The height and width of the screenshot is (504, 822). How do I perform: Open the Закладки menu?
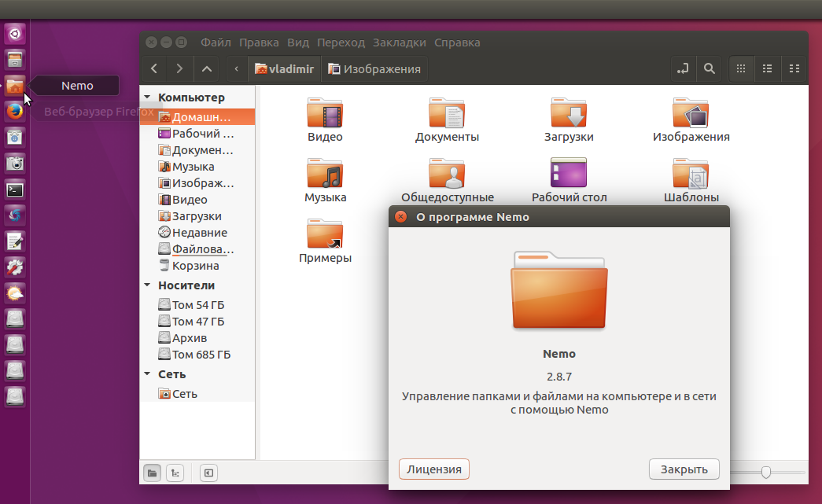click(x=400, y=42)
